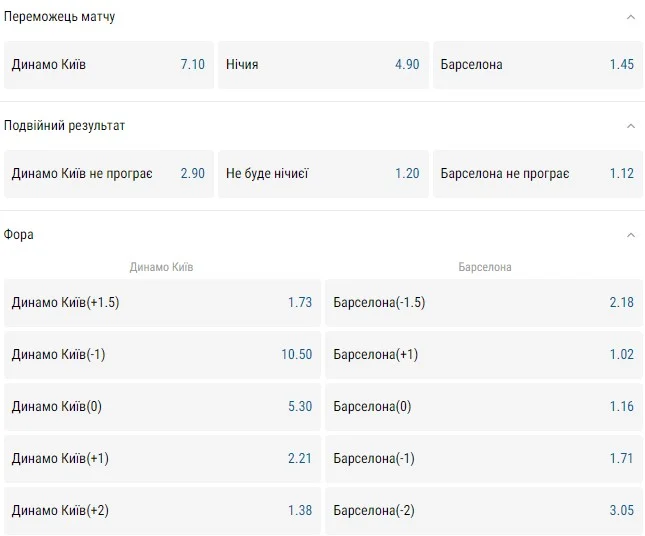Select Барселона не програє 1.12
The width and height of the screenshot is (645, 536).
coord(538,174)
